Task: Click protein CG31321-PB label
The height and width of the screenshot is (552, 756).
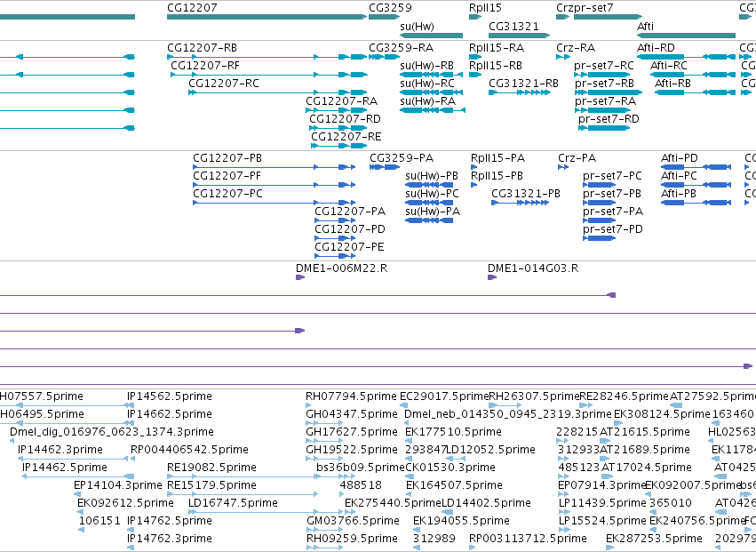Action: coord(526,194)
